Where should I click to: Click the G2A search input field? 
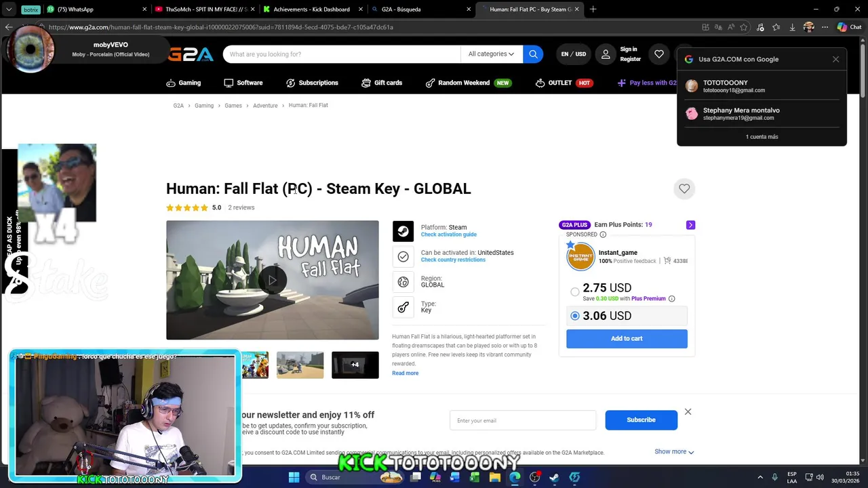(x=342, y=54)
